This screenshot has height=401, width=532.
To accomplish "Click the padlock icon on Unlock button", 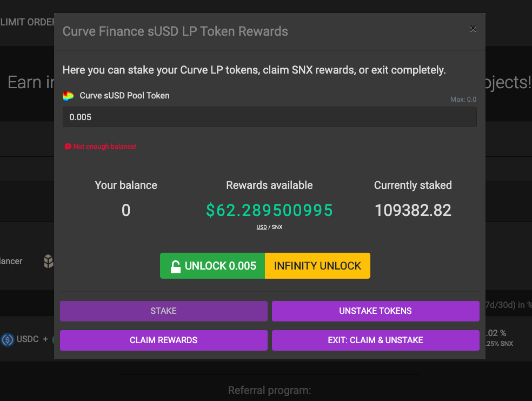I will pos(175,267).
